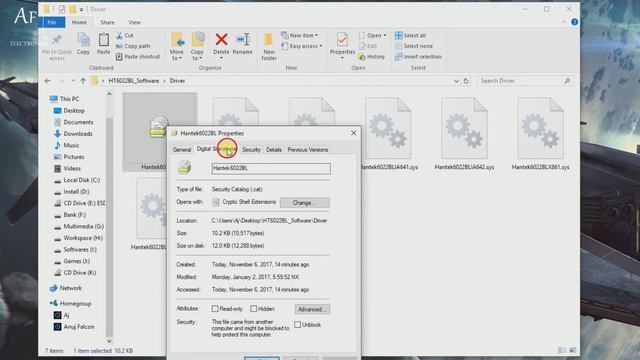Select Network in the navigation pane
The width and height of the screenshot is (640, 360).
70,288
